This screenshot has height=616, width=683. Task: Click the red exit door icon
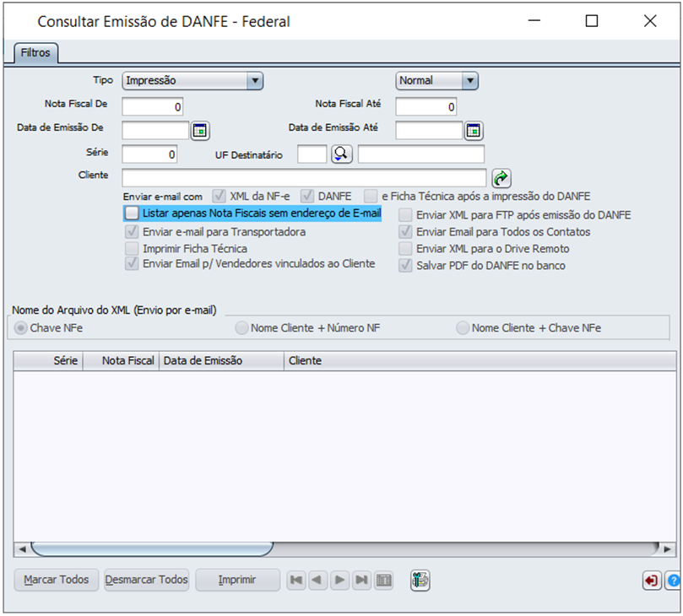pyautogui.click(x=651, y=581)
